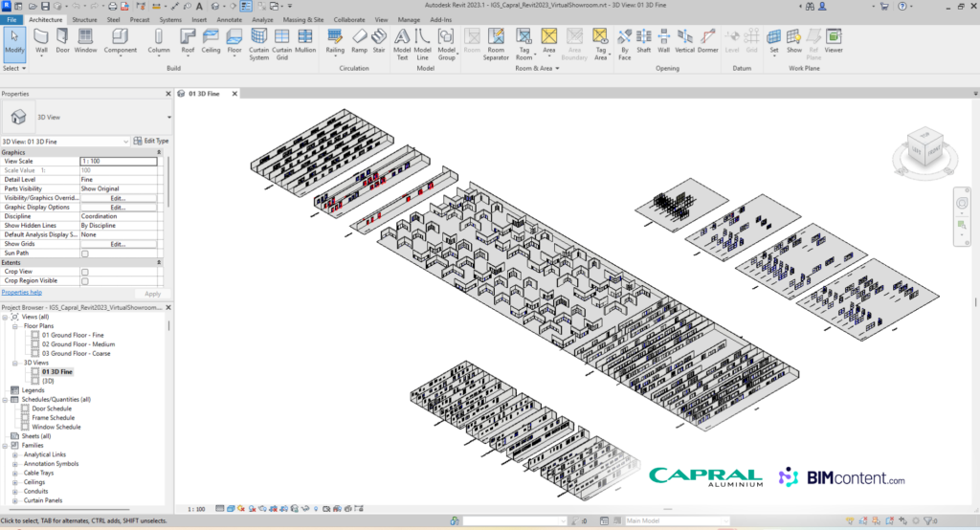The width and height of the screenshot is (980, 530).
Task: Select the Door Schedule item
Action: pyautogui.click(x=52, y=409)
